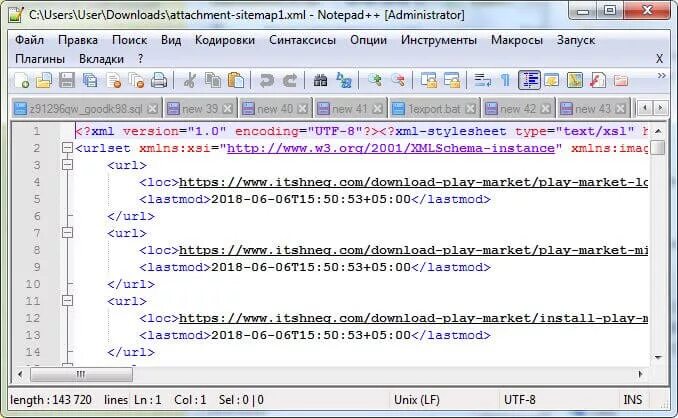Close the current document via toolbar icon
Viewport: 678px width, 418px height.
(114, 80)
